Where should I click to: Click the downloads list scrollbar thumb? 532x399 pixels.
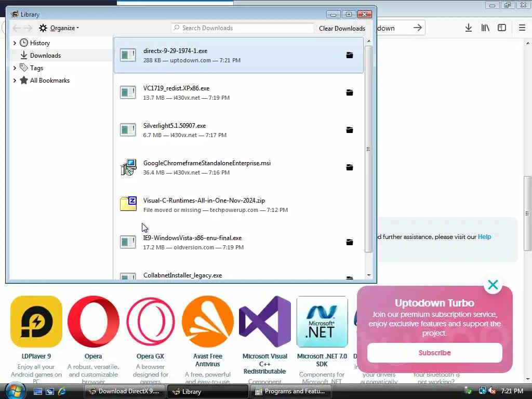click(x=369, y=149)
